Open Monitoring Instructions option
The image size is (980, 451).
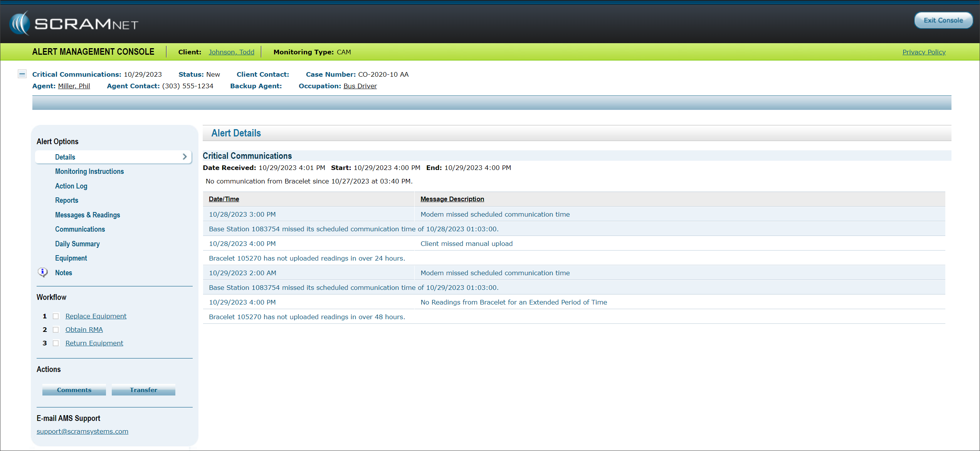[x=89, y=172]
